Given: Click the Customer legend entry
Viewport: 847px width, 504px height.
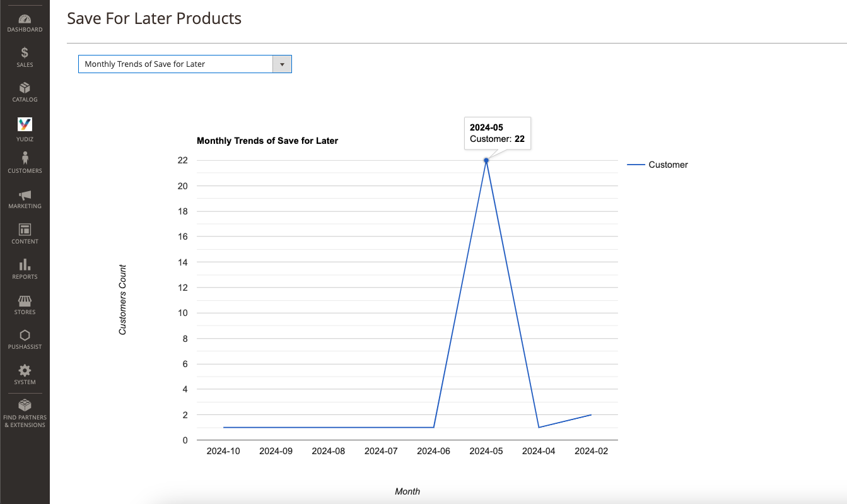Looking at the screenshot, I should [x=657, y=165].
